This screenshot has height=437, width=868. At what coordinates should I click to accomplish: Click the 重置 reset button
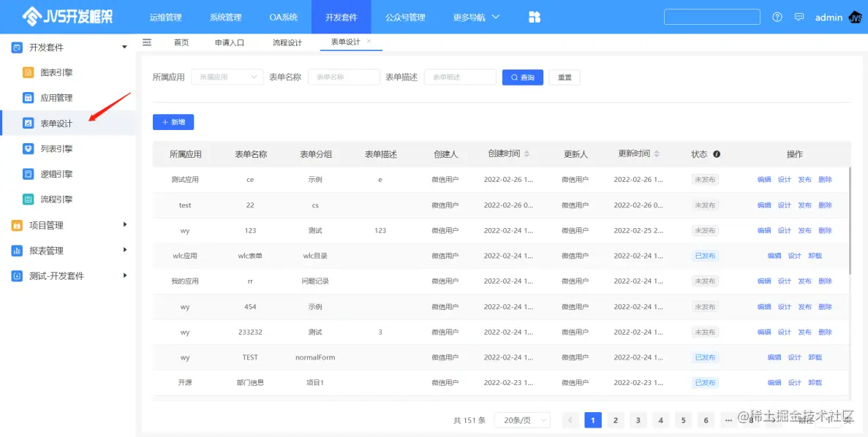(x=565, y=77)
